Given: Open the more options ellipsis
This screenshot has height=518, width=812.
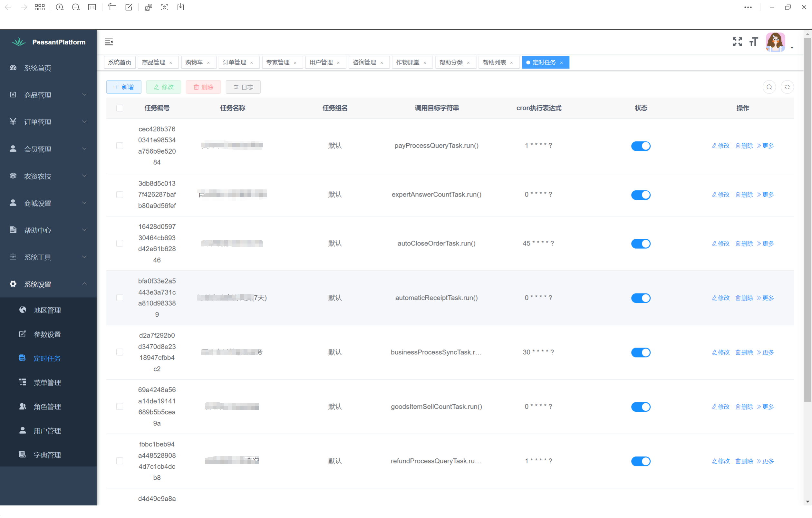Looking at the screenshot, I should 748,7.
